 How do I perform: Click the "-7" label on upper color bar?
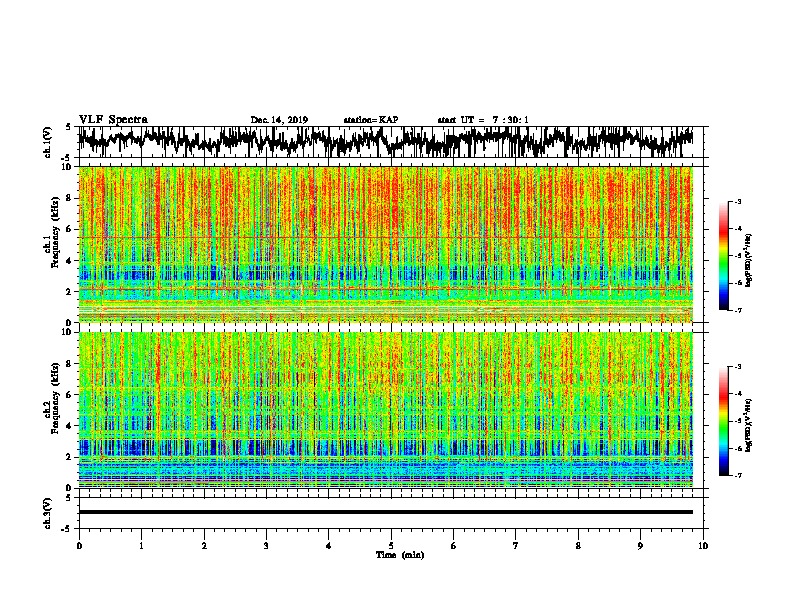tap(737, 310)
